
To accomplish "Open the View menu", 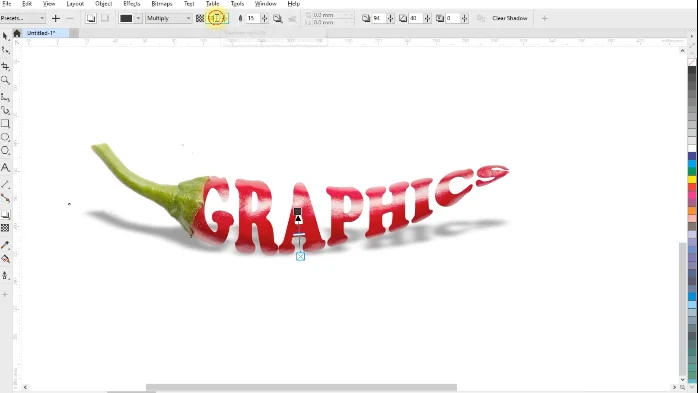I will click(x=49, y=4).
